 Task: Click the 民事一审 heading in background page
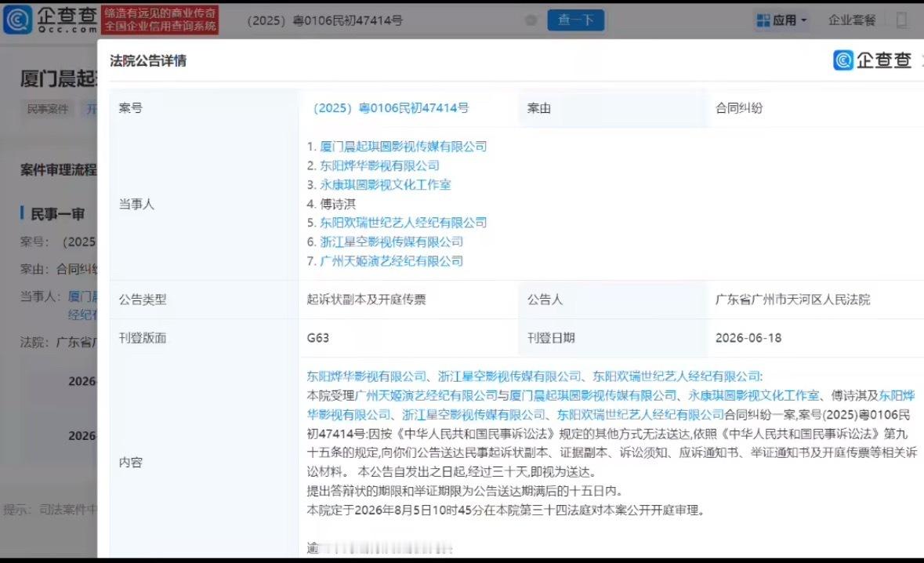click(x=57, y=214)
